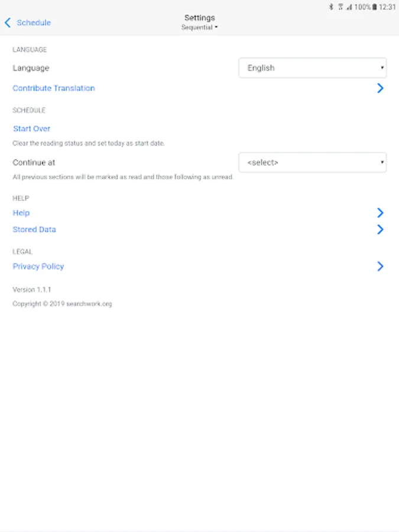
Task: Click the Version 1.1.1 text
Action: pos(32,290)
